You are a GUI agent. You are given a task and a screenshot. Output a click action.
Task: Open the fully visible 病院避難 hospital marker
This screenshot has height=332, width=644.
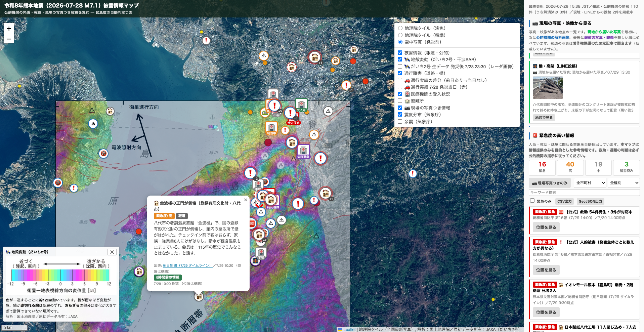coord(303,152)
